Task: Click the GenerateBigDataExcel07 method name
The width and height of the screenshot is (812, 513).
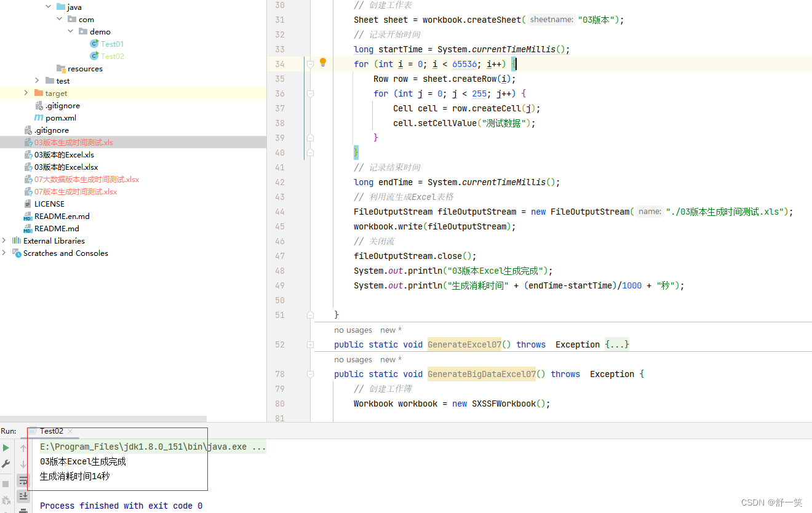Action: click(482, 374)
